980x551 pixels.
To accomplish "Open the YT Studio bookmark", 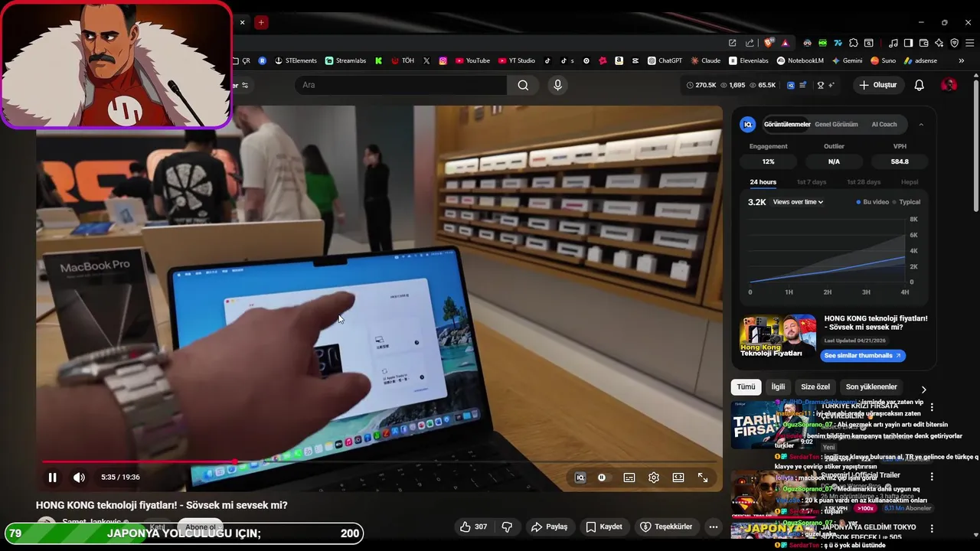I will (517, 60).
